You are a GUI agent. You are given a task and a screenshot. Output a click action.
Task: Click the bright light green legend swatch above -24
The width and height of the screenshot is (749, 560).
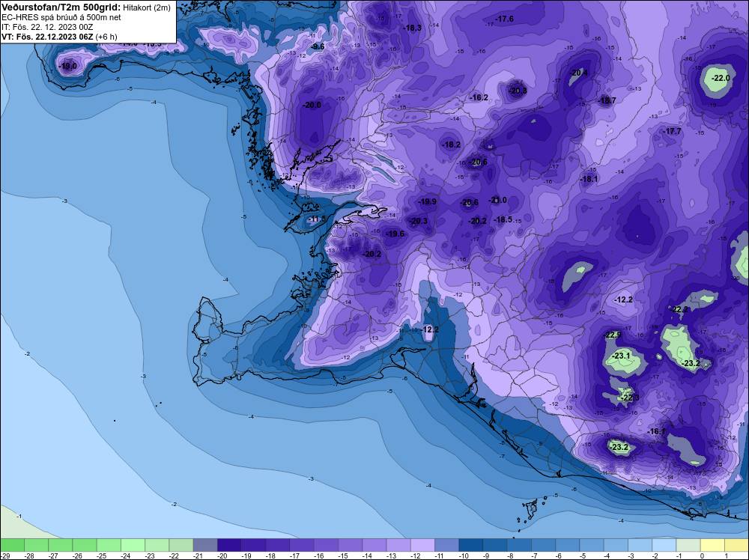133,545
